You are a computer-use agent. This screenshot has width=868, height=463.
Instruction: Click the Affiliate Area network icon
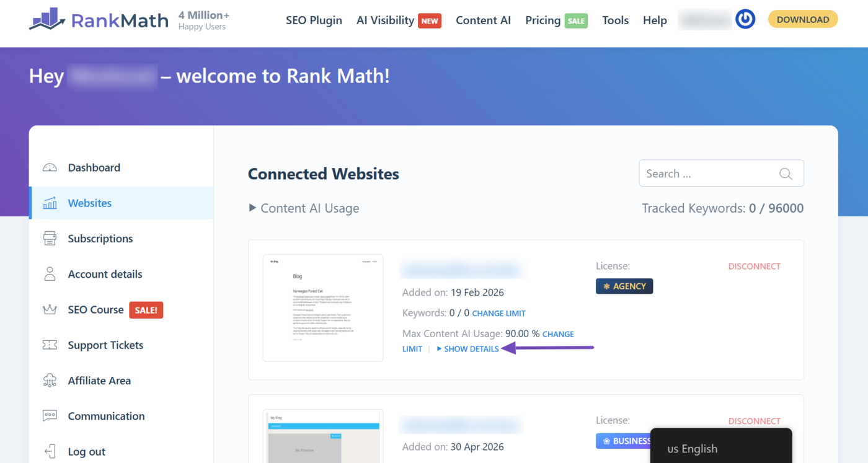click(50, 381)
